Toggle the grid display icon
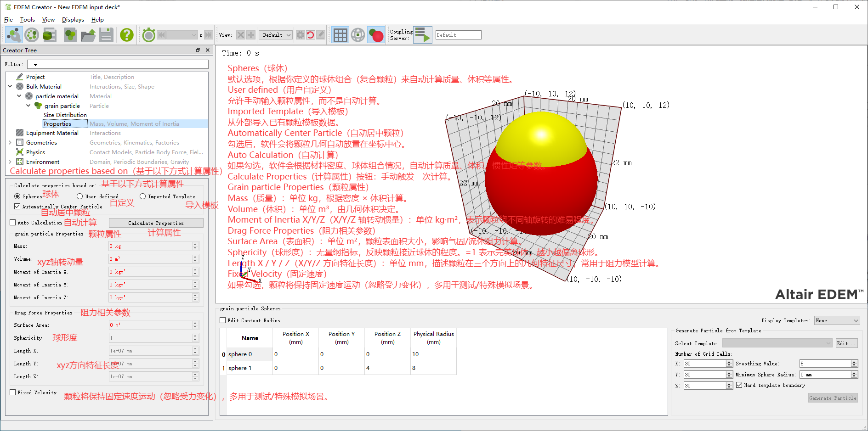868x431 pixels. (x=340, y=35)
